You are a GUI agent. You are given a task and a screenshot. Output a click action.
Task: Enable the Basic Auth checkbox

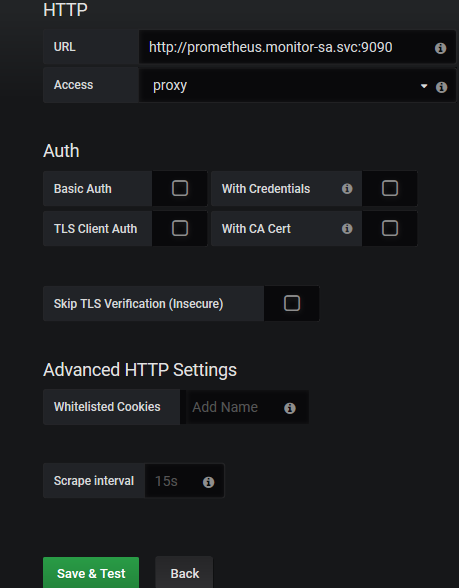click(x=180, y=188)
